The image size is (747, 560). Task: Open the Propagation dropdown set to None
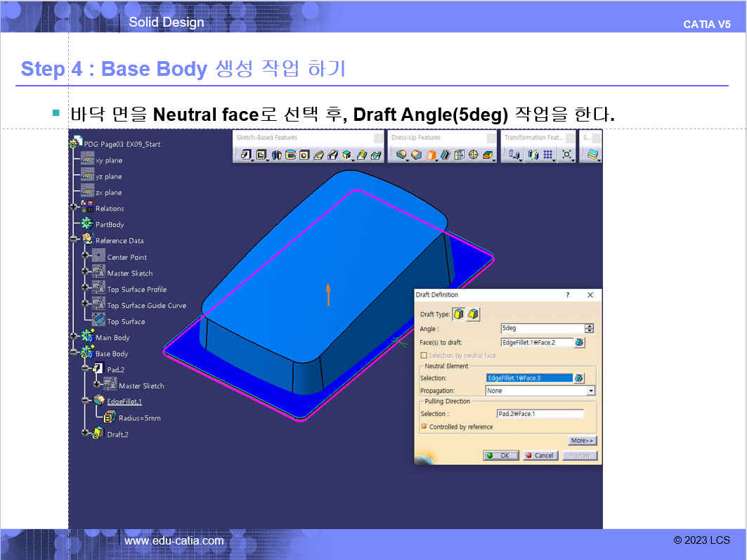pyautogui.click(x=540, y=391)
